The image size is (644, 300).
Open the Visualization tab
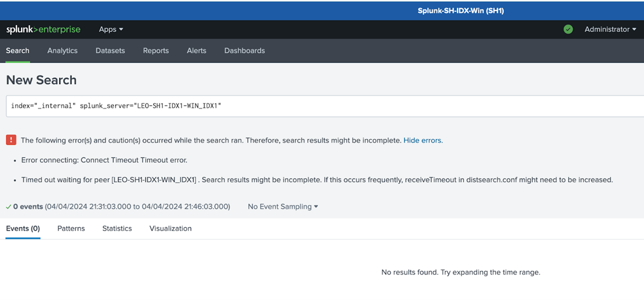click(x=171, y=229)
